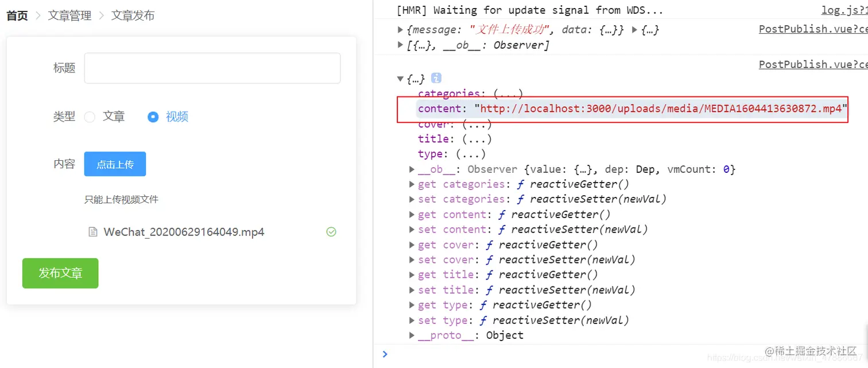Expand the [{…}, __ob__: Observer] array
This screenshot has width=868, height=368.
(400, 45)
